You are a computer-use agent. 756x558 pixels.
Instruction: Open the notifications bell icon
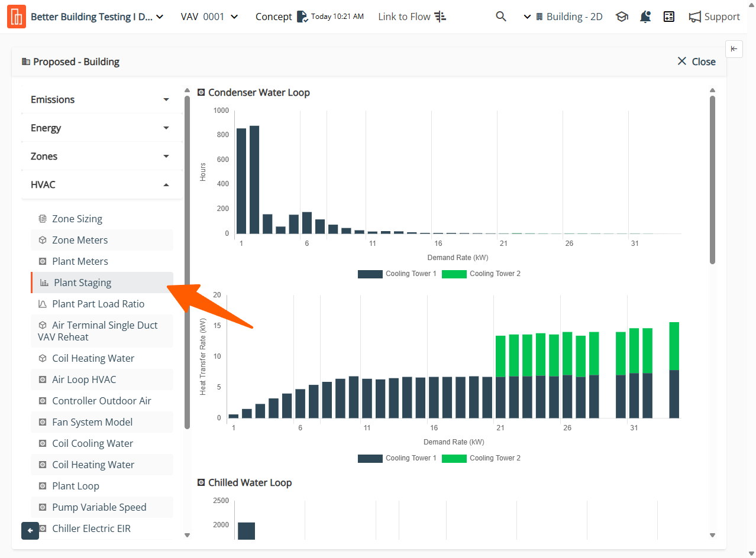[645, 17]
